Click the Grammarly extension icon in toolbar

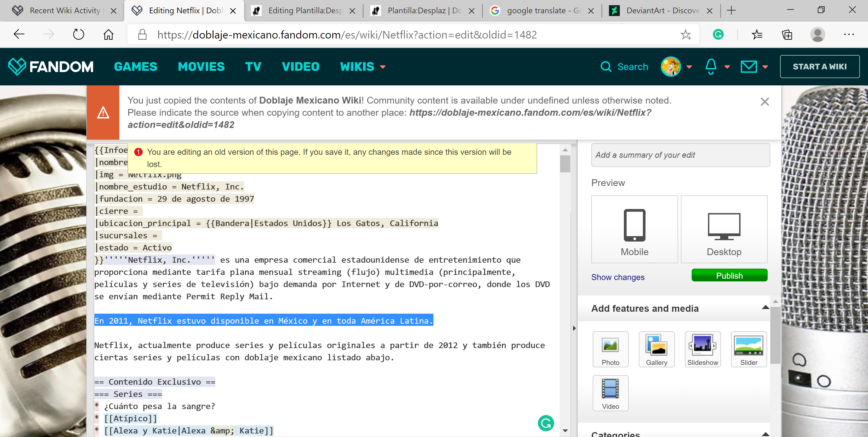718,34
